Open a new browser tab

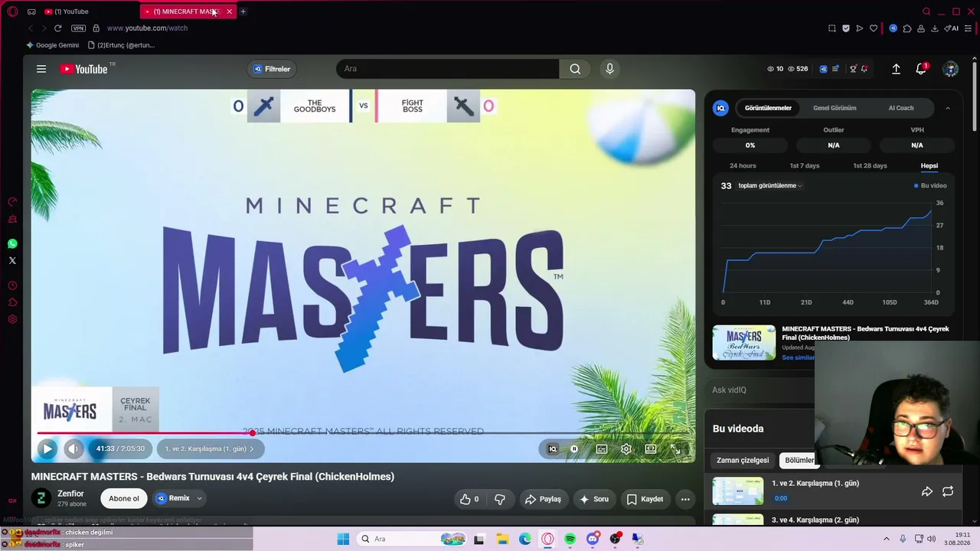[243, 11]
